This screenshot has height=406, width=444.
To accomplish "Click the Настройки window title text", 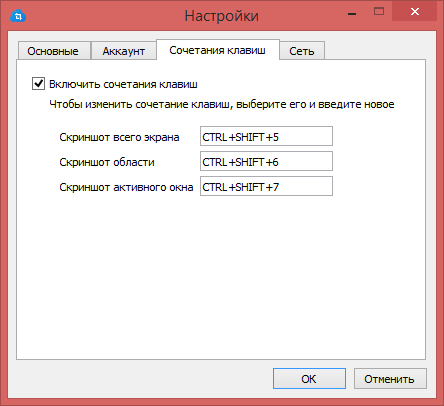I will [222, 16].
